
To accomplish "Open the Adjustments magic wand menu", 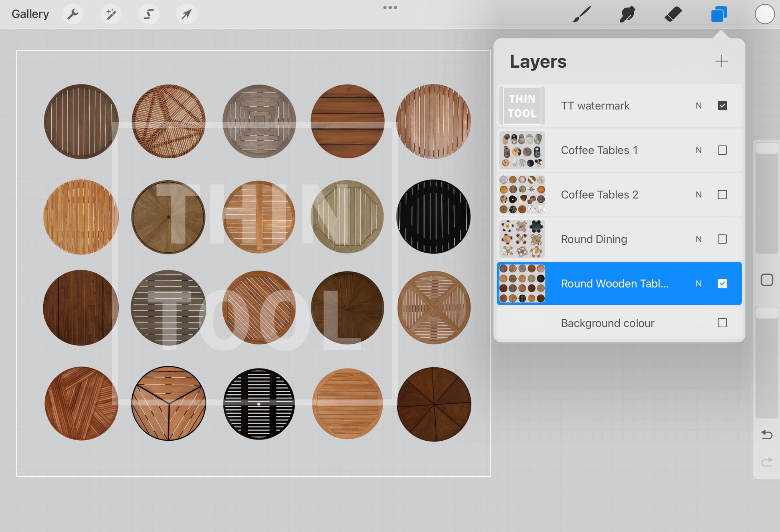I will click(x=111, y=14).
